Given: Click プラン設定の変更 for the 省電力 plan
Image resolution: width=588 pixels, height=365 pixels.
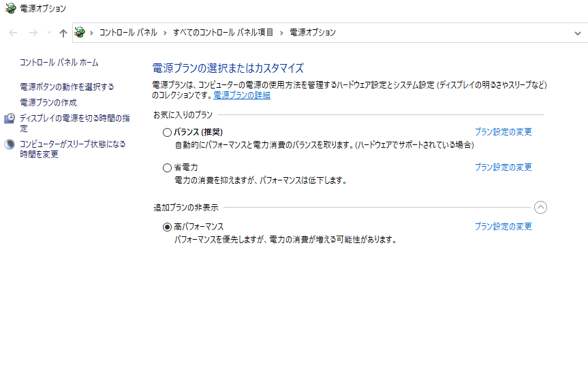Looking at the screenshot, I should (503, 168).
